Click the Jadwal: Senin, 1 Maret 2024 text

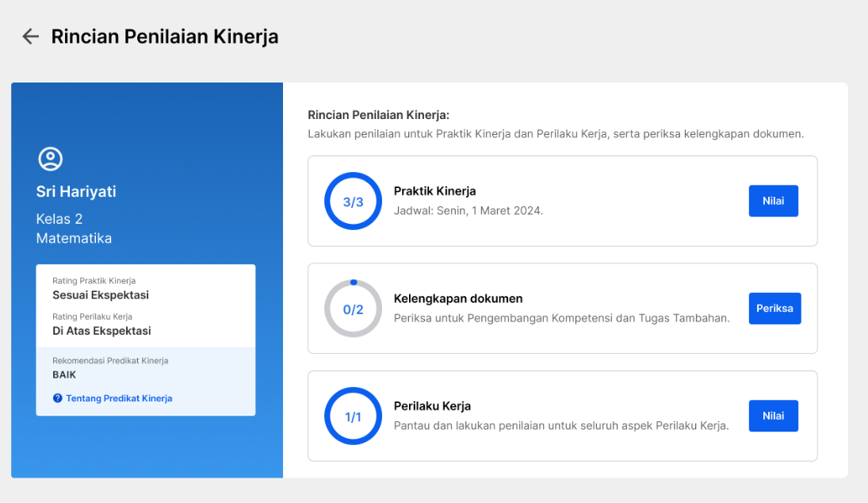click(468, 211)
